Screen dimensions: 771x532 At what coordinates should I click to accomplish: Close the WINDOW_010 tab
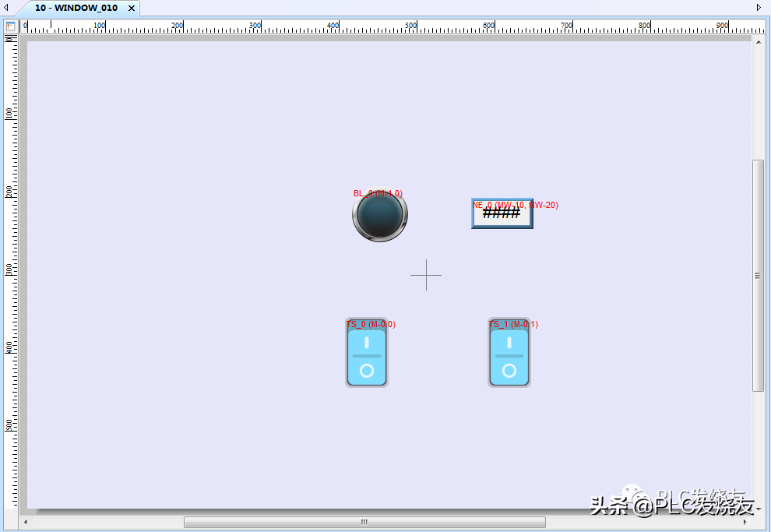[x=132, y=8]
